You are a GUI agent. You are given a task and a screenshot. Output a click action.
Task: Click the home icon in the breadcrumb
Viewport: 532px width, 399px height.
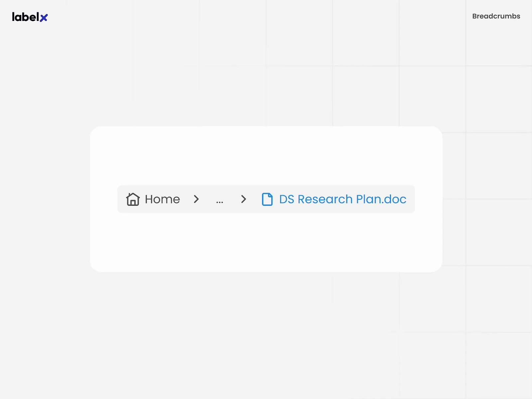click(133, 199)
